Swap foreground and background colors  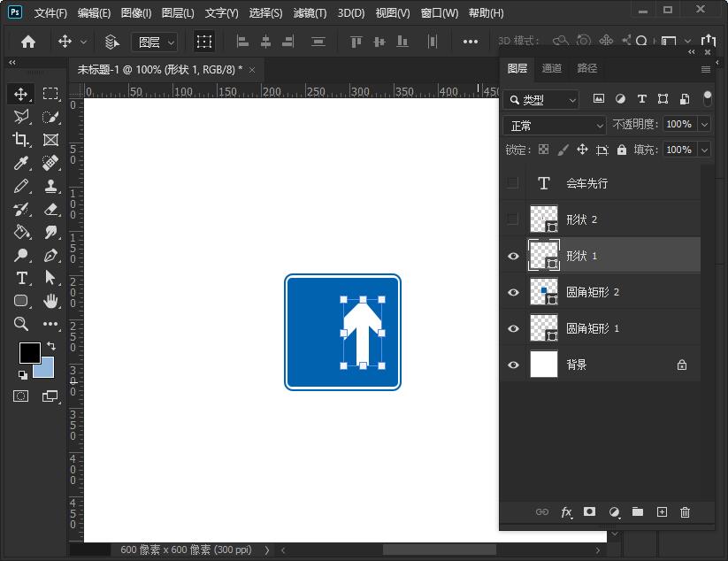coord(51,346)
